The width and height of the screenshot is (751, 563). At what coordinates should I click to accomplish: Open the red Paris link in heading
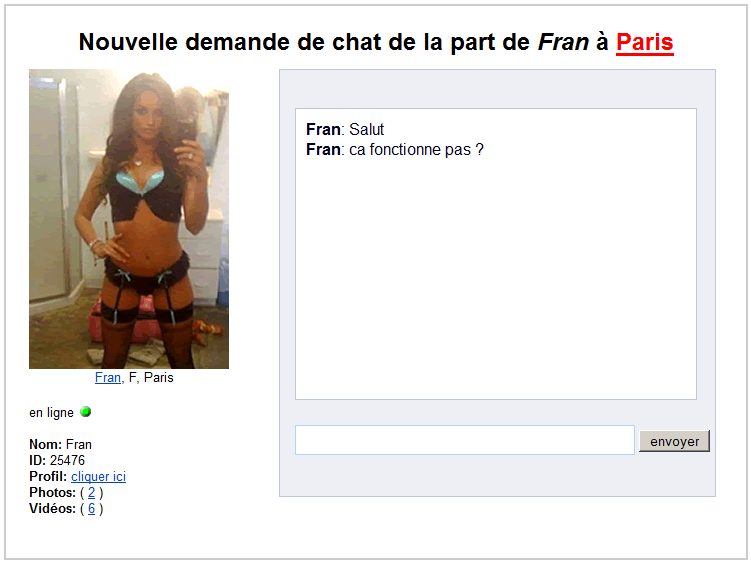(645, 43)
